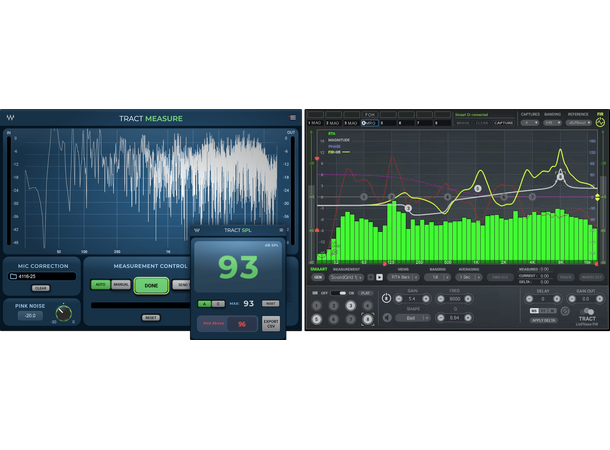Click the white play button
The width and height of the screenshot is (610, 450).
(379, 277)
